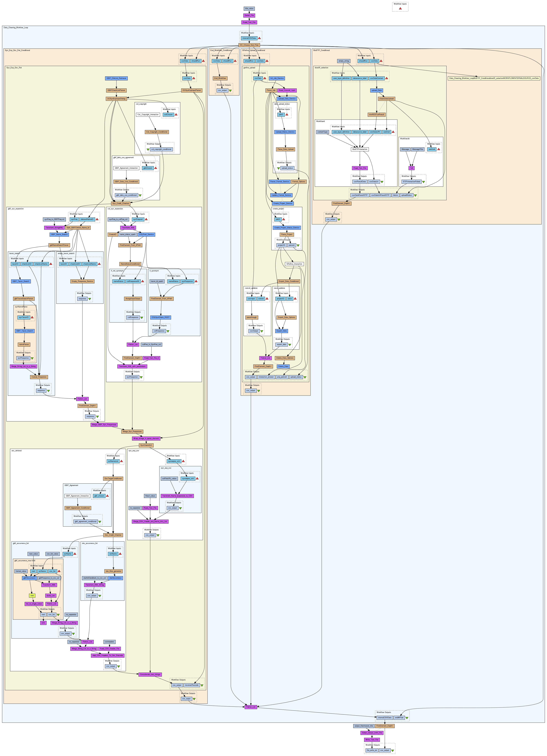Click green triangle beside incorrectRecords port
The height and width of the screenshot is (756, 547).
pos(202,685)
